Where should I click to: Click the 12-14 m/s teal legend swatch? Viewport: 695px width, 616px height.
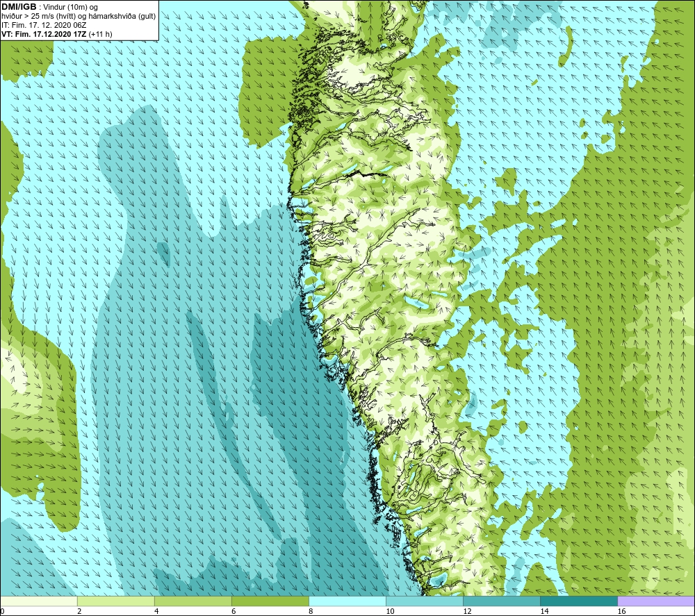502,601
